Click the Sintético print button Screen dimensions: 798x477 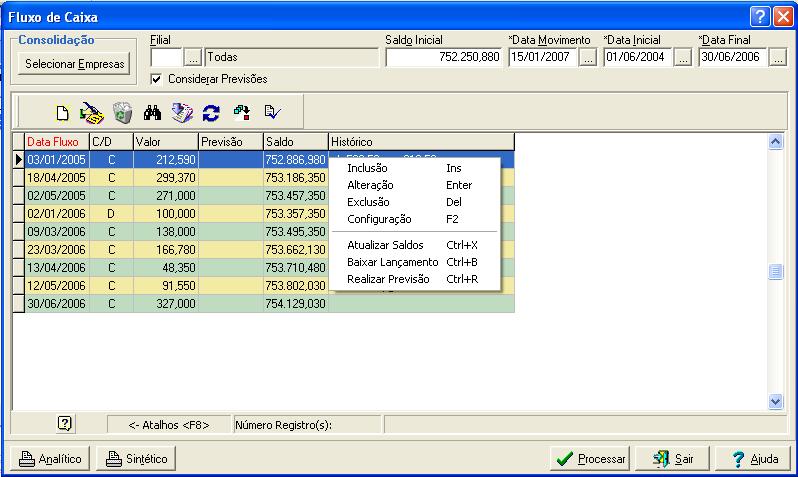click(136, 459)
